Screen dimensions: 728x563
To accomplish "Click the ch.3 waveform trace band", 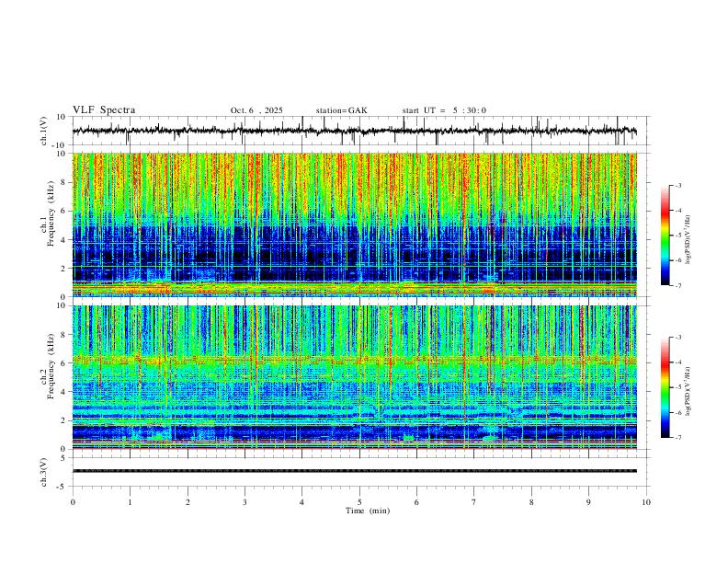I will tap(355, 471).
